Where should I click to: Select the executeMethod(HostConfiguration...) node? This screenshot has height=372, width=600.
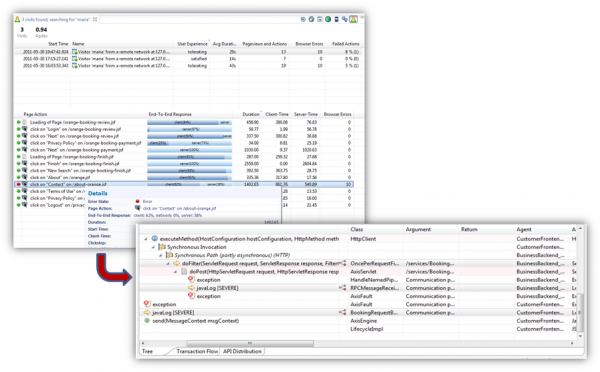249,239
